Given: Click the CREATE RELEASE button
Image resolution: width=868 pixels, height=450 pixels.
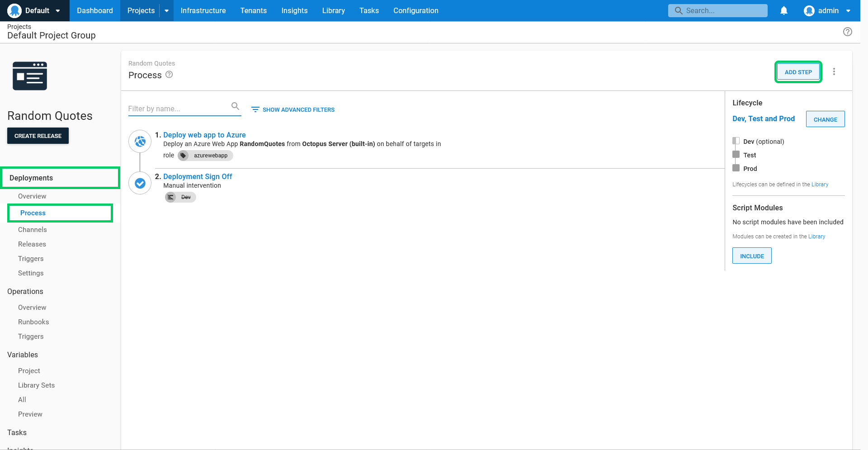Looking at the screenshot, I should (x=38, y=136).
